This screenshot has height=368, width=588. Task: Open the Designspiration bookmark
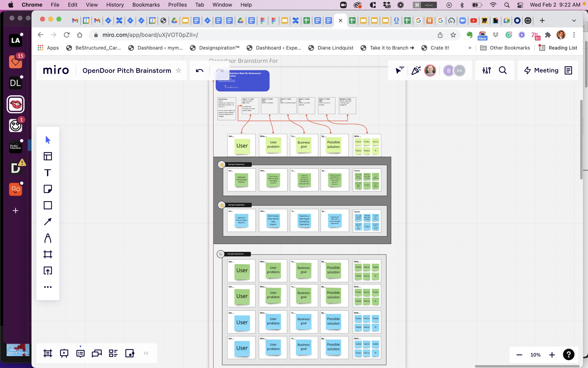click(215, 48)
